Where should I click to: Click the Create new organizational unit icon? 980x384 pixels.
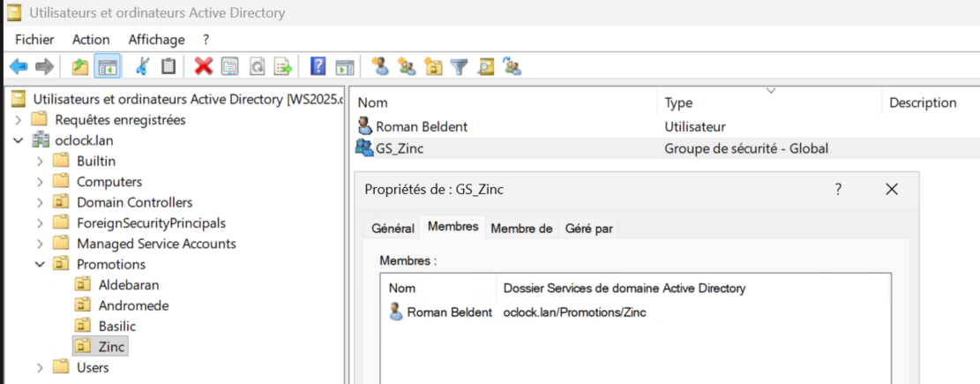433,66
